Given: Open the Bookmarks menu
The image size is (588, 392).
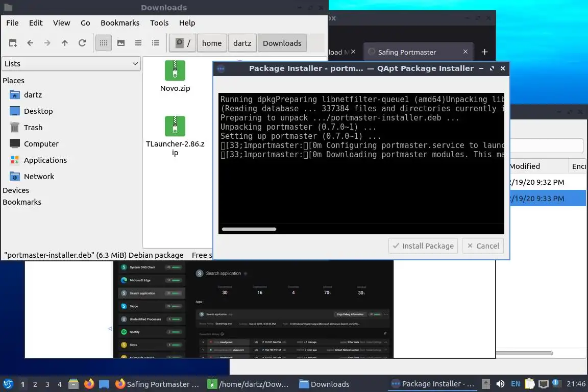Looking at the screenshot, I should (120, 23).
